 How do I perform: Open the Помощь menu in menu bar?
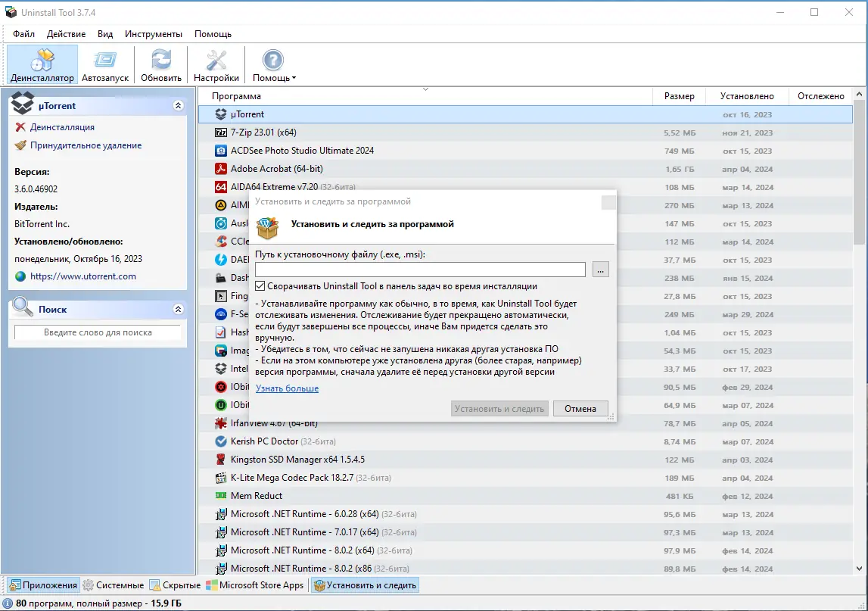pos(213,34)
